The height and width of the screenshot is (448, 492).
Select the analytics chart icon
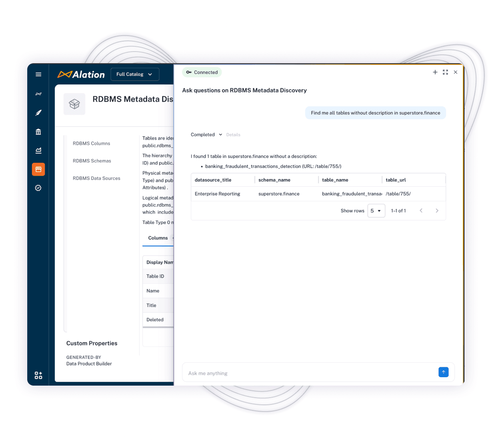pyautogui.click(x=38, y=150)
